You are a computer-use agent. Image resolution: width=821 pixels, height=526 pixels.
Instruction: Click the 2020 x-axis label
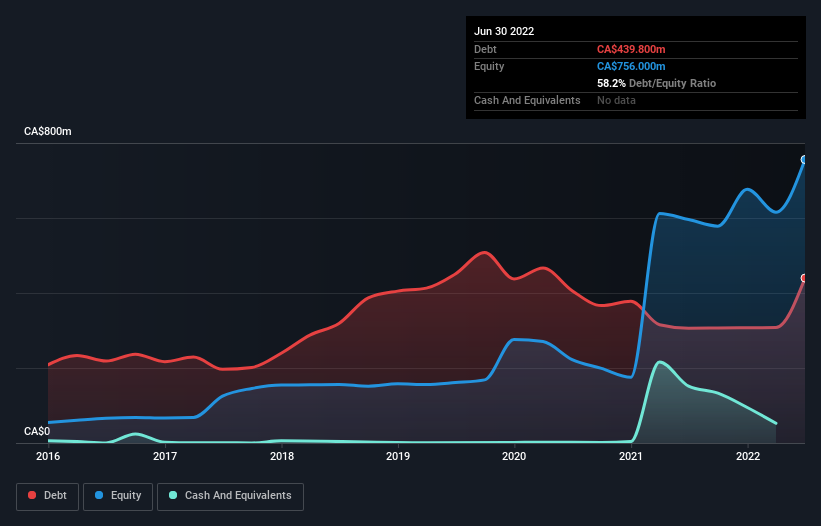pyautogui.click(x=514, y=456)
